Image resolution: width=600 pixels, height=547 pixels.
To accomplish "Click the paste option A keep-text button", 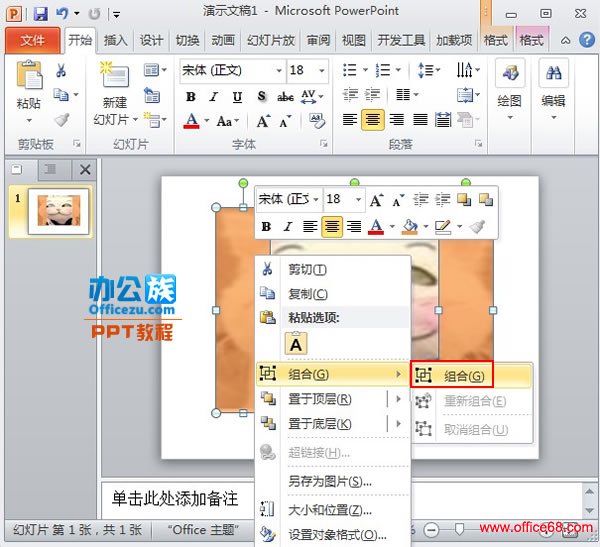I will [296, 343].
